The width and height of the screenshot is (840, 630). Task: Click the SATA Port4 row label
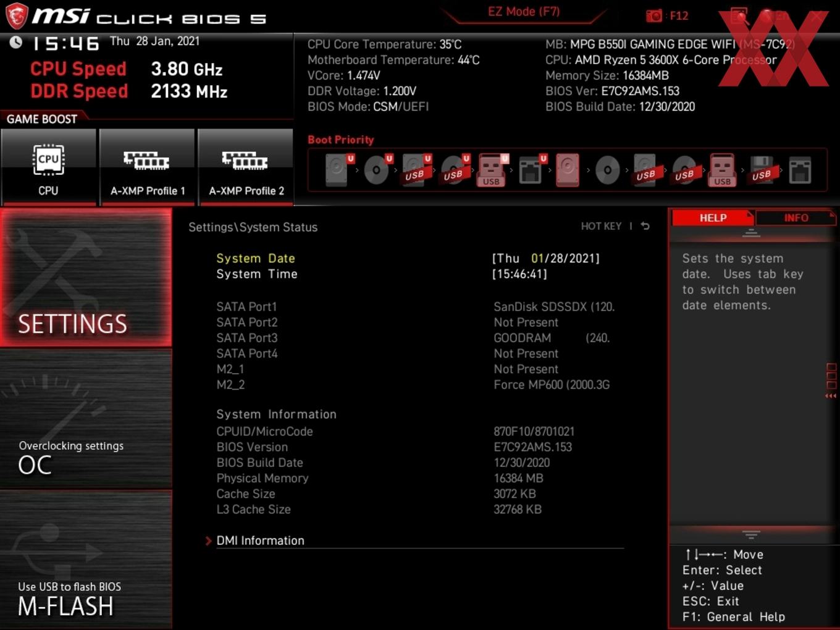(247, 353)
